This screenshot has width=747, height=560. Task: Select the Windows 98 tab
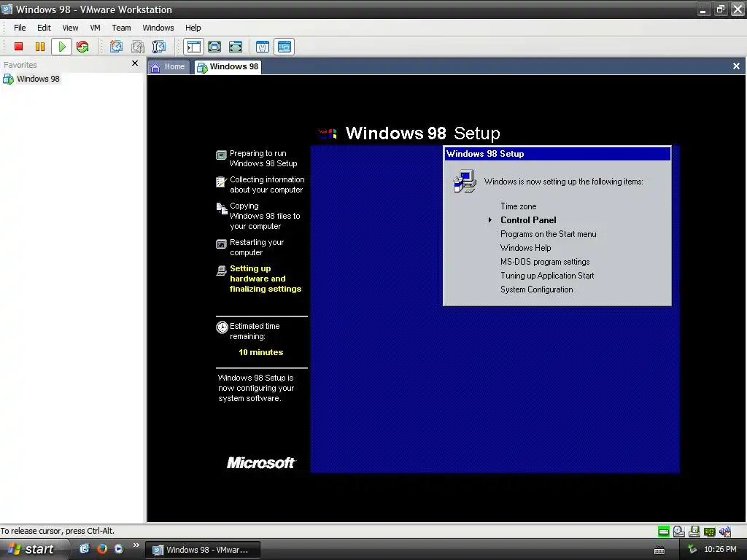[228, 66]
